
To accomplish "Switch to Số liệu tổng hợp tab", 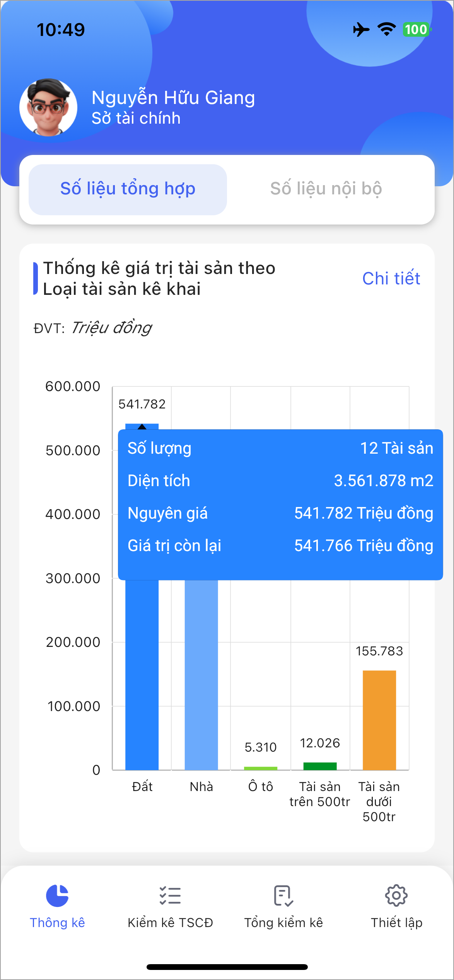I will click(128, 189).
